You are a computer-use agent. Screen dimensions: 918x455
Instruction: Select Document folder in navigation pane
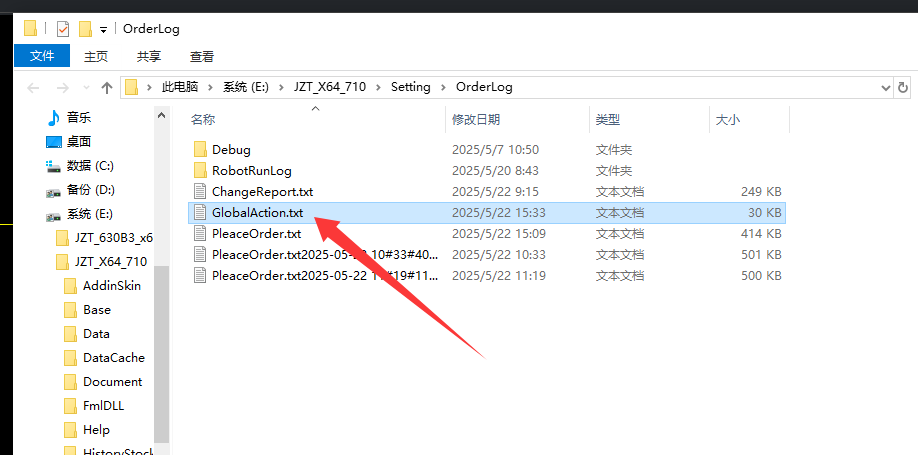click(112, 382)
